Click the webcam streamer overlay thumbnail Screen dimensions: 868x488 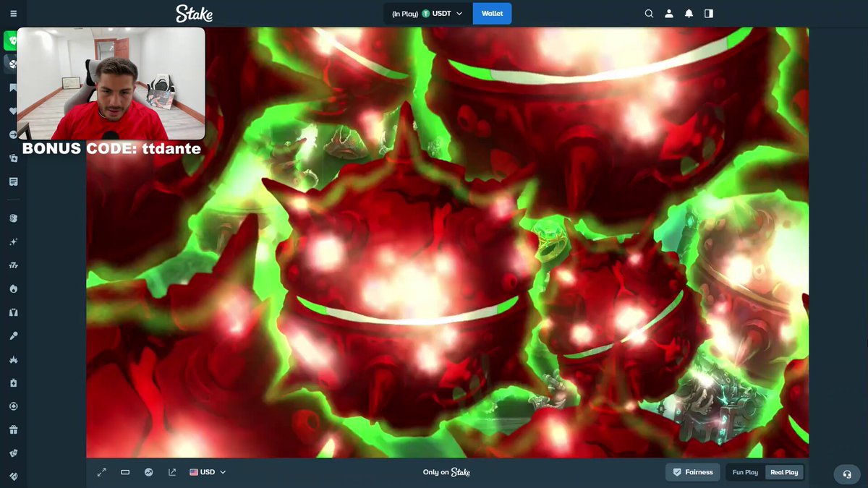pyautogui.click(x=111, y=84)
